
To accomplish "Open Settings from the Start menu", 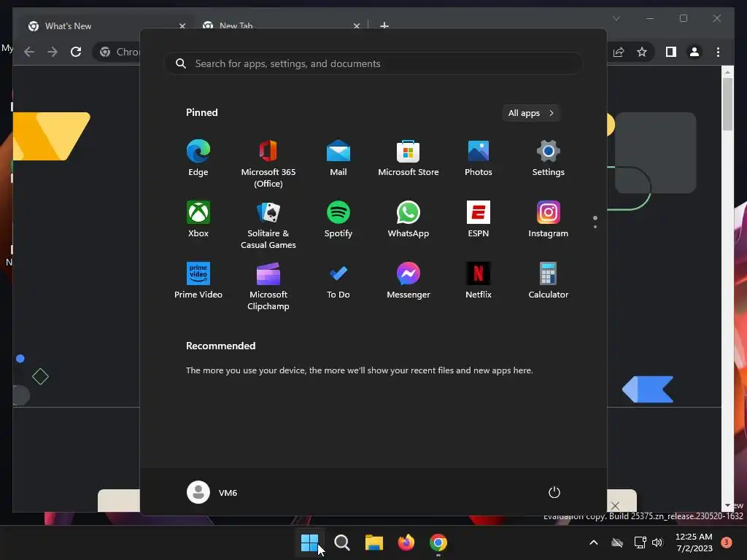I will (x=549, y=158).
